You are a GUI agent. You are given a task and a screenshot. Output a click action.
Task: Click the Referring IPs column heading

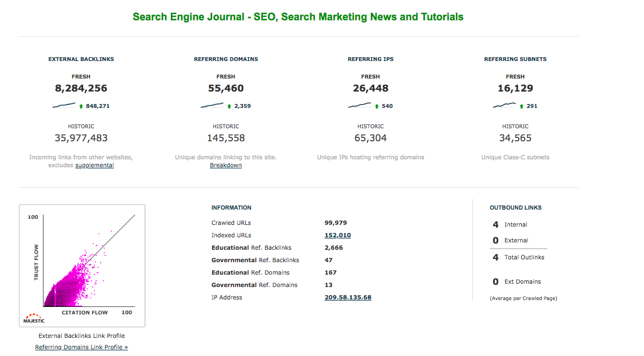370,59
